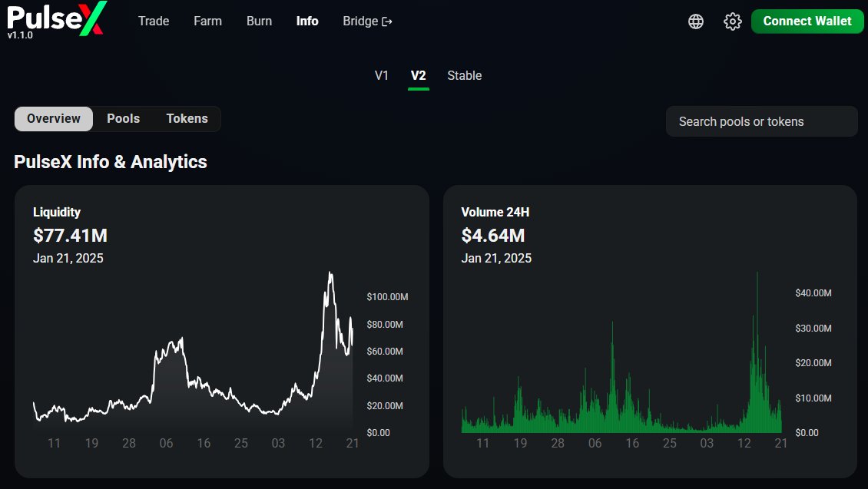The height and width of the screenshot is (489, 868).
Task: Open settings gear icon
Action: click(732, 21)
